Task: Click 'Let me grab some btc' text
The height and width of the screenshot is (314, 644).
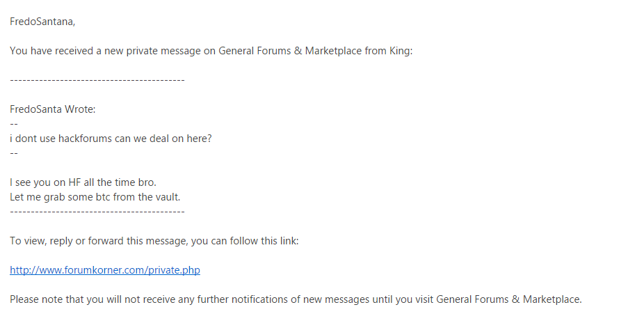Action: 63,197
